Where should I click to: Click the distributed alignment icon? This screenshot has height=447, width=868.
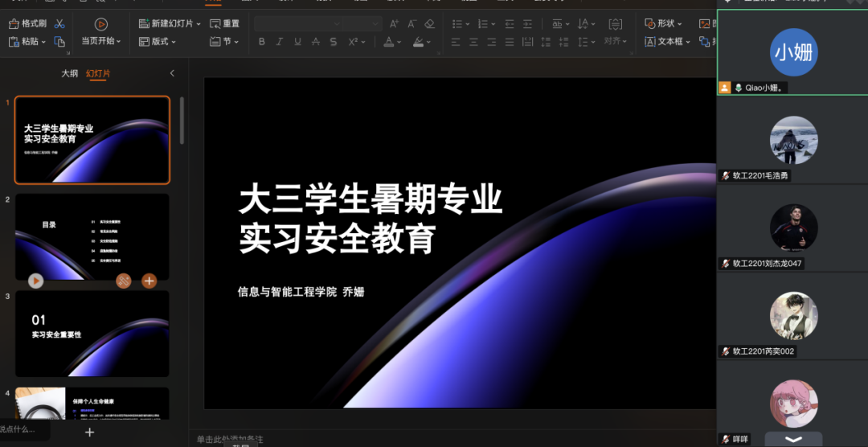point(527,42)
